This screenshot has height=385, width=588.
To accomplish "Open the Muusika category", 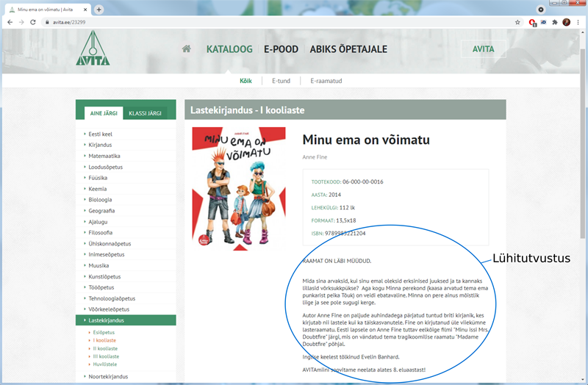I will click(x=98, y=265).
